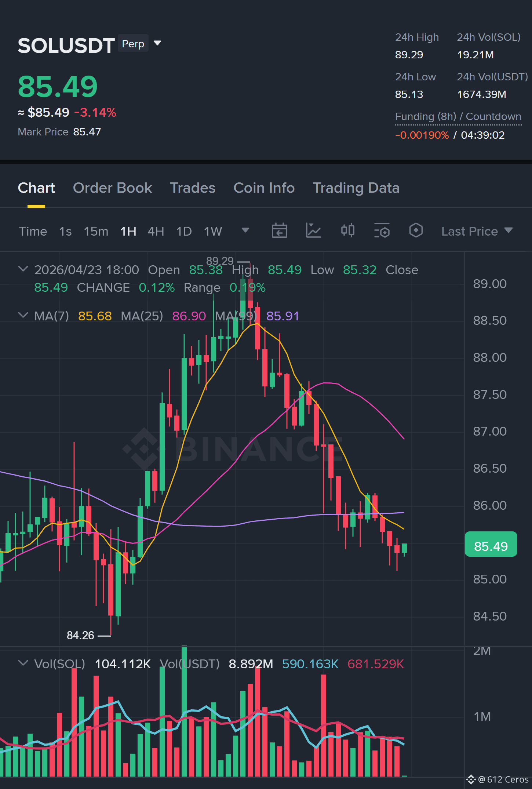Open the chart indicators line-graph icon
This screenshot has width=532, height=789.
coord(313,231)
